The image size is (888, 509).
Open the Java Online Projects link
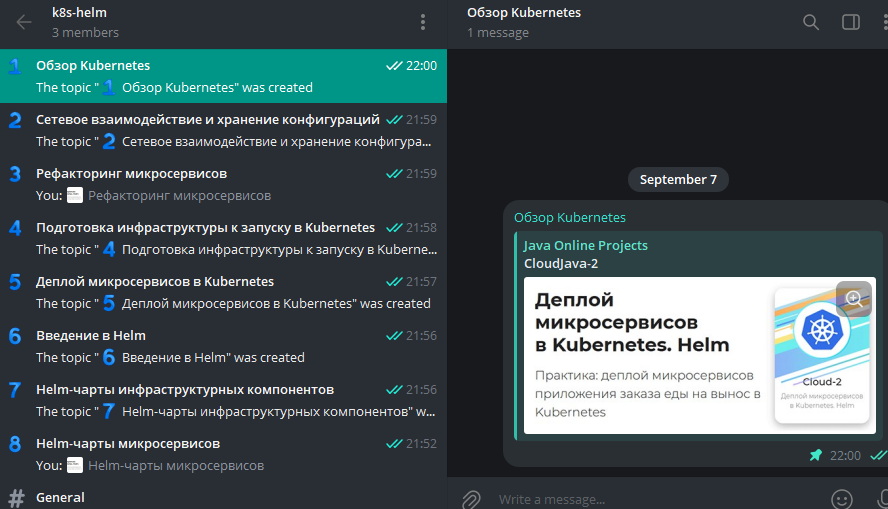pyautogui.click(x=586, y=245)
